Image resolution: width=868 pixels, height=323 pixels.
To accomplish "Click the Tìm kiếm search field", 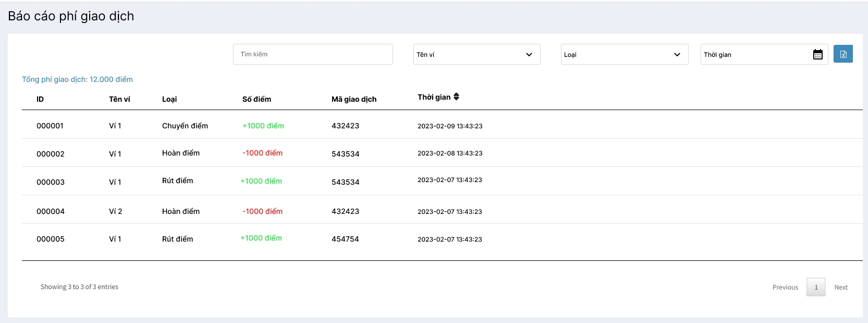I will (x=313, y=54).
